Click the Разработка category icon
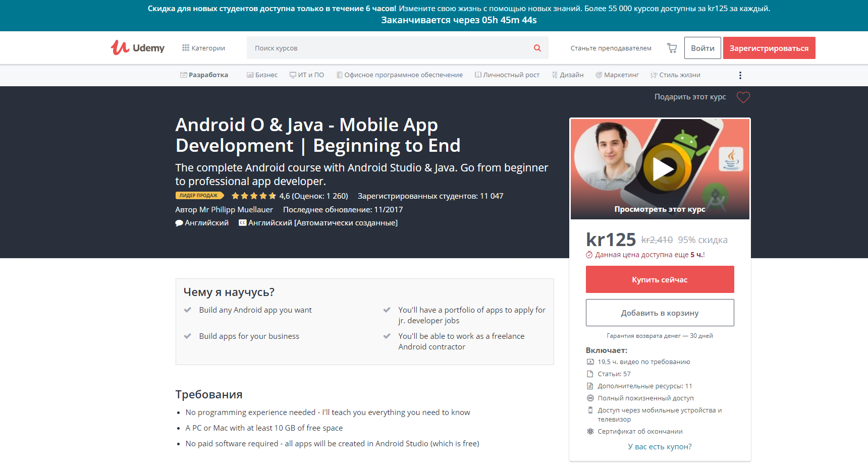 click(184, 75)
